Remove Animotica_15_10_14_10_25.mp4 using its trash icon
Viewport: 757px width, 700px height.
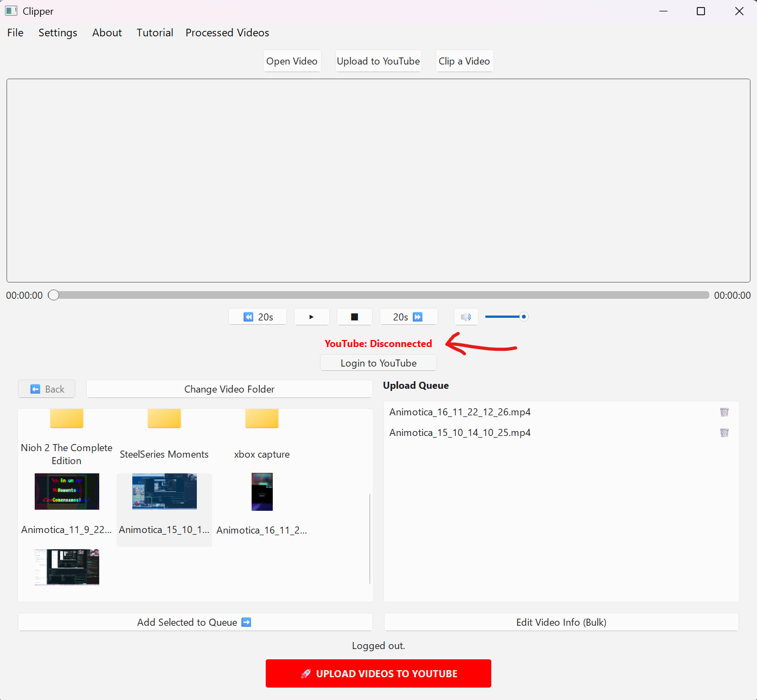coord(724,433)
